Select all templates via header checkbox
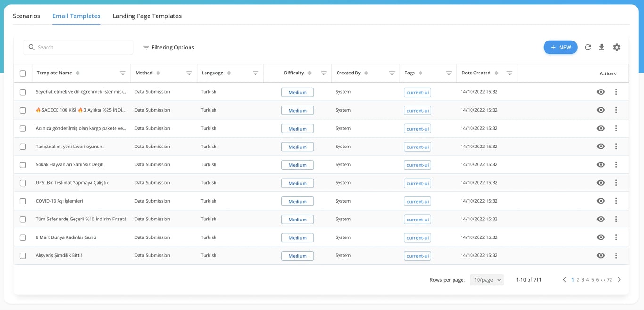This screenshot has height=310, width=644. click(23, 73)
